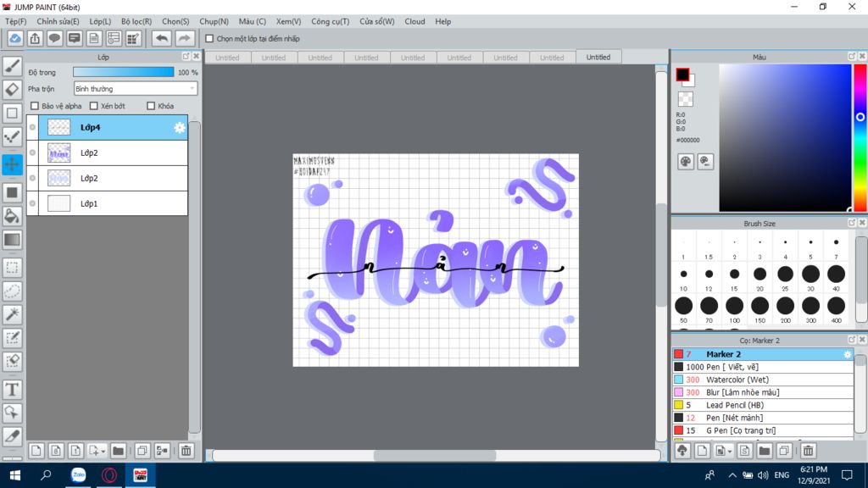
Task: Select 'Blur [Làm nhòe màu]' brush
Action: (763, 392)
